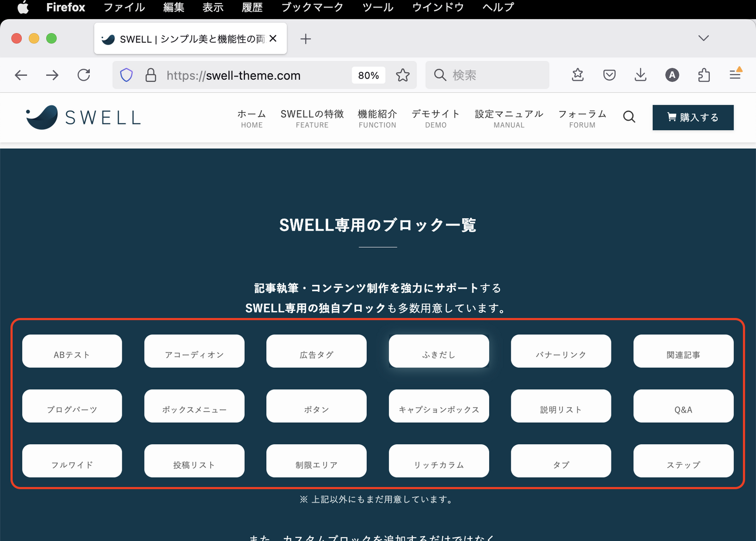Open the ウインドウ menu
756x541 pixels.
pyautogui.click(x=438, y=8)
